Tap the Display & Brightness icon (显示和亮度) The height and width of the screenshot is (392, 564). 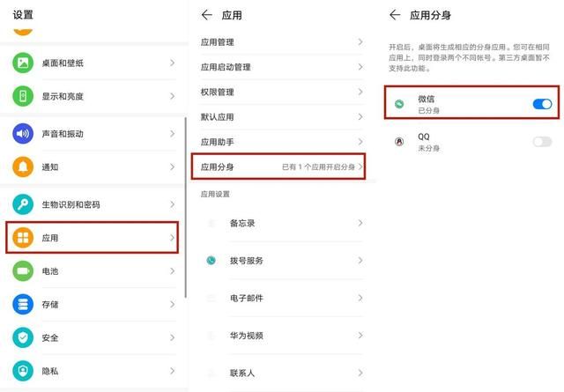point(23,96)
